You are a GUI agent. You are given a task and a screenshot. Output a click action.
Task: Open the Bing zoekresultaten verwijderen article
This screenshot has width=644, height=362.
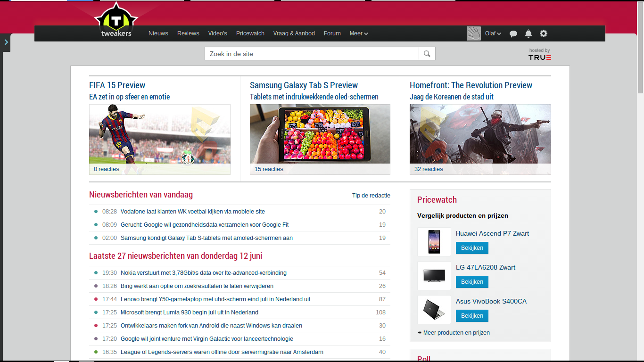coord(197,286)
